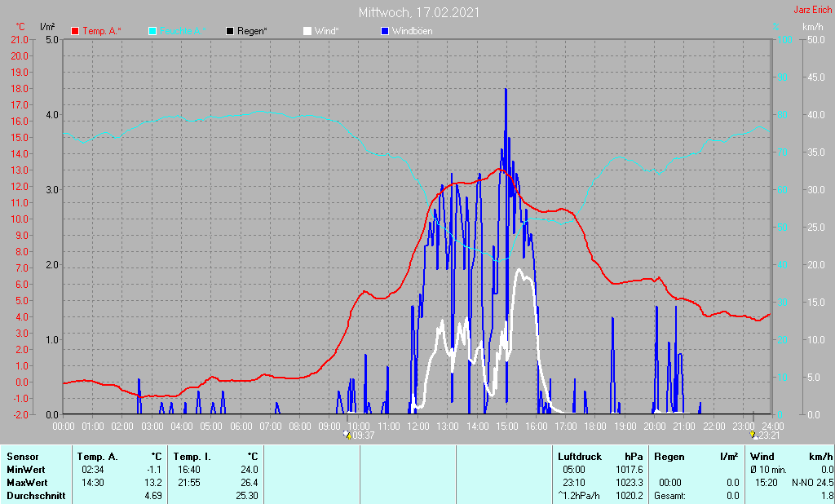This screenshot has height=504, width=835.
Task: Click the 'Temp. I.' table header
Action: 192,457
